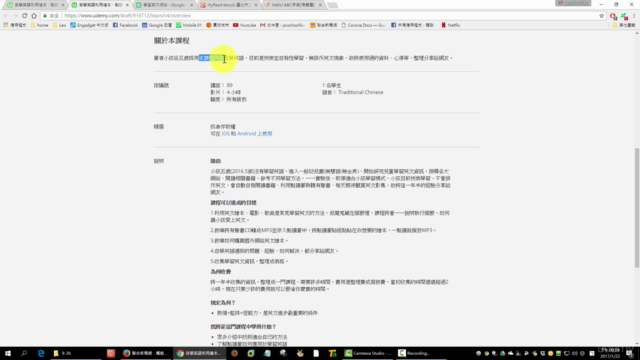The height and width of the screenshot is (360, 640).
Task: Switch to the Hello! ABC tab
Action: (293, 5)
